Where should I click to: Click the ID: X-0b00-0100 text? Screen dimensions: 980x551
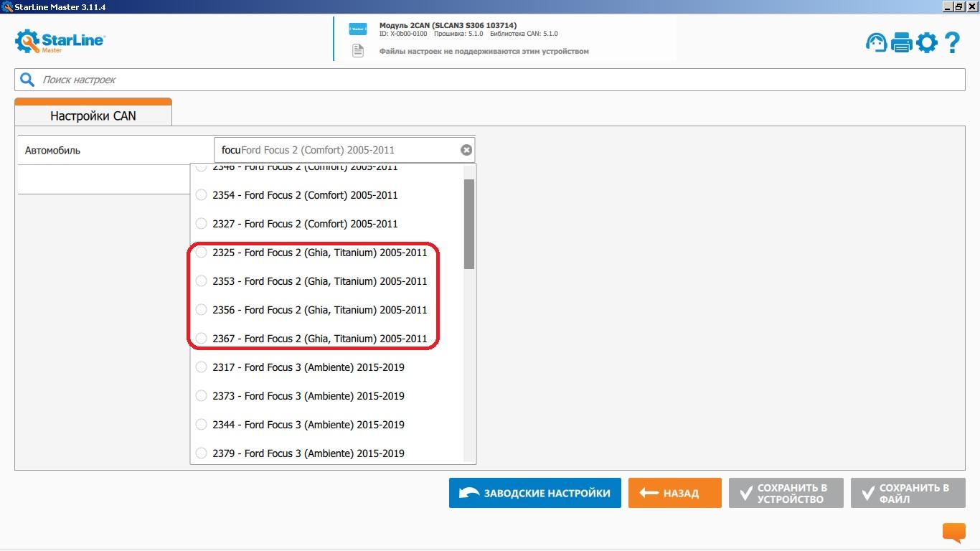pos(403,34)
